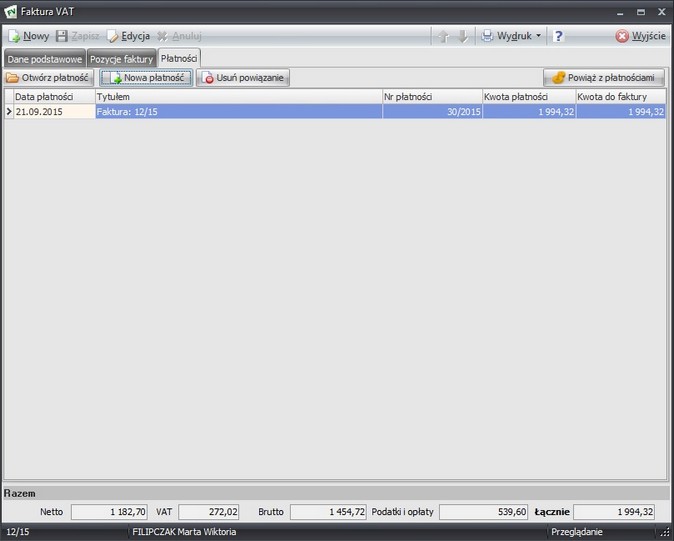674x541 pixels.
Task: Click the Przeglądanie status bar label
Action: point(576,532)
